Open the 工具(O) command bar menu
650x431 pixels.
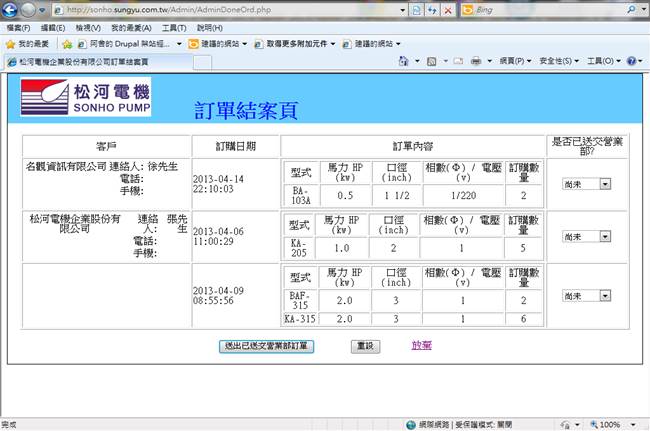603,61
